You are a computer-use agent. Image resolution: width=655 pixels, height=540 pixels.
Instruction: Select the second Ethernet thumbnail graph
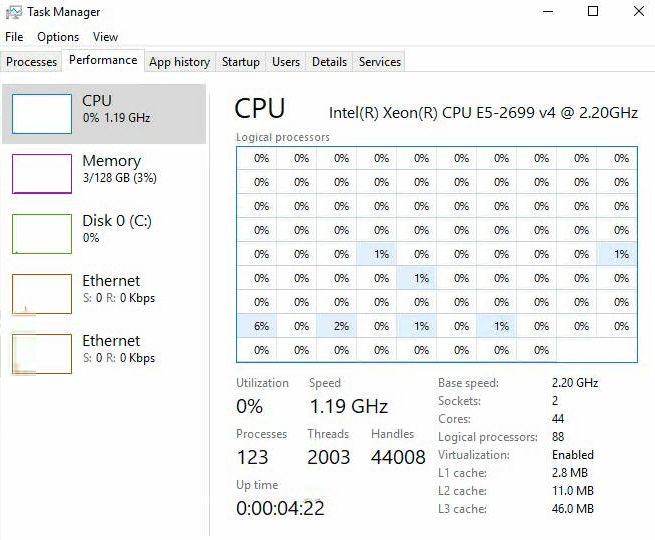pyautogui.click(x=42, y=353)
